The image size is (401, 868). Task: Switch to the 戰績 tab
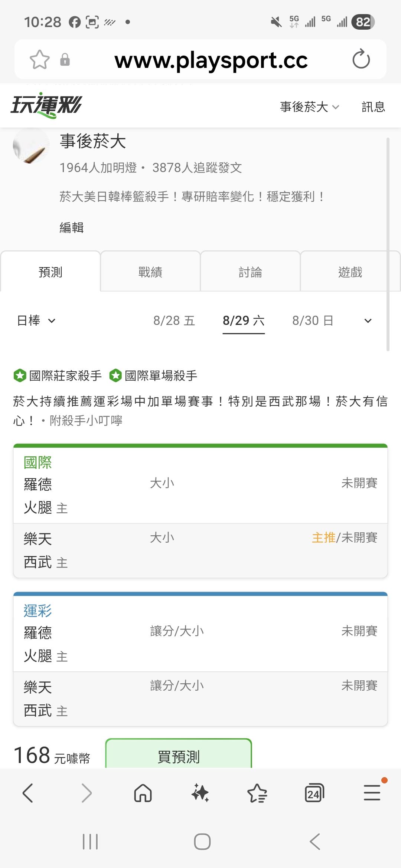(x=150, y=272)
